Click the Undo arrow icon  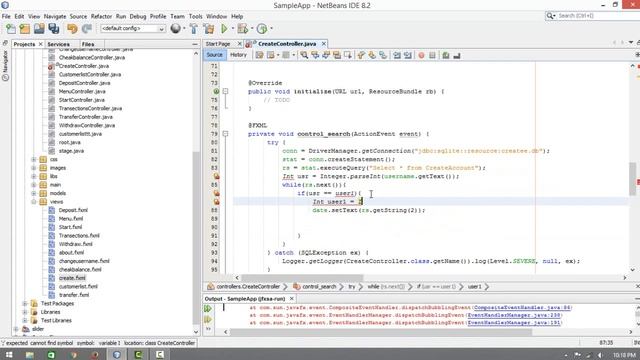pos(72,29)
